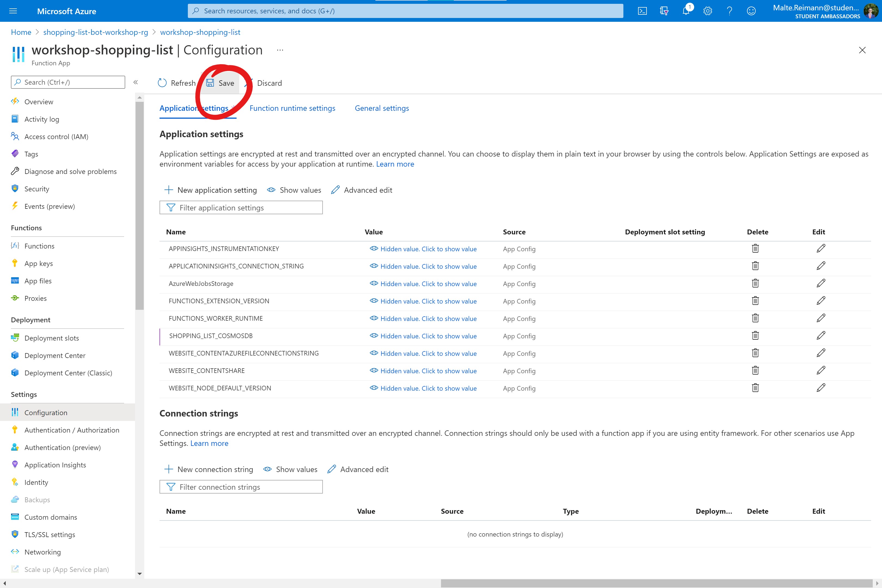Open the feedback smiley icon
The height and width of the screenshot is (588, 882).
coord(751,11)
